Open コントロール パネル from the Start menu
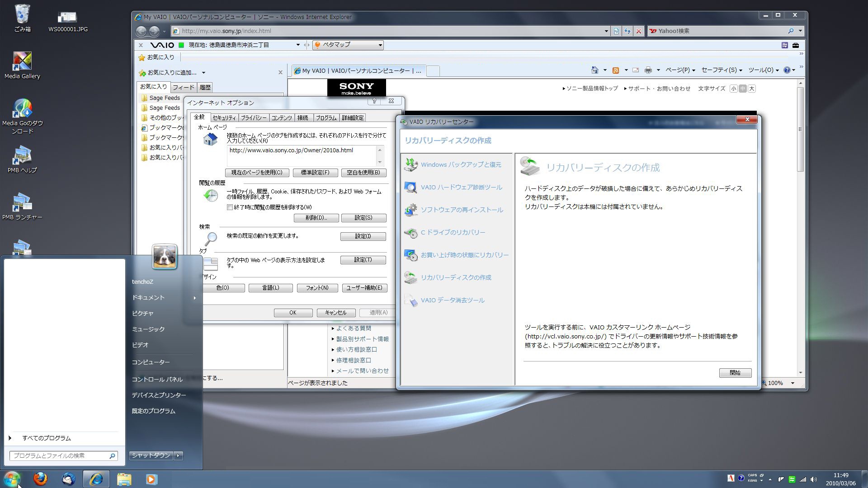Viewport: 868px width, 488px height. pos(157,380)
